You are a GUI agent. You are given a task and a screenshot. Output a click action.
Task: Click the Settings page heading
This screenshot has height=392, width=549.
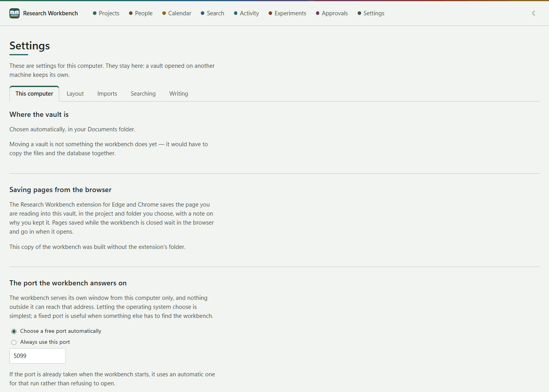pos(30,46)
